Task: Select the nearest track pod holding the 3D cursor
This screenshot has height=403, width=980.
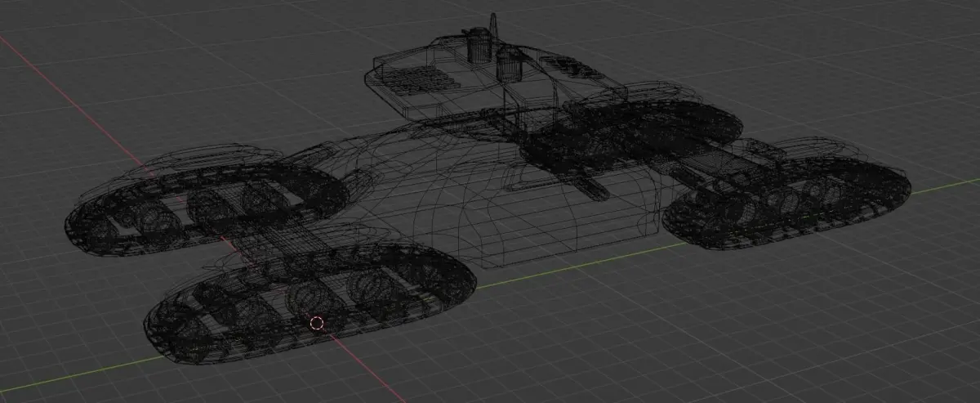Action: [x=310, y=304]
